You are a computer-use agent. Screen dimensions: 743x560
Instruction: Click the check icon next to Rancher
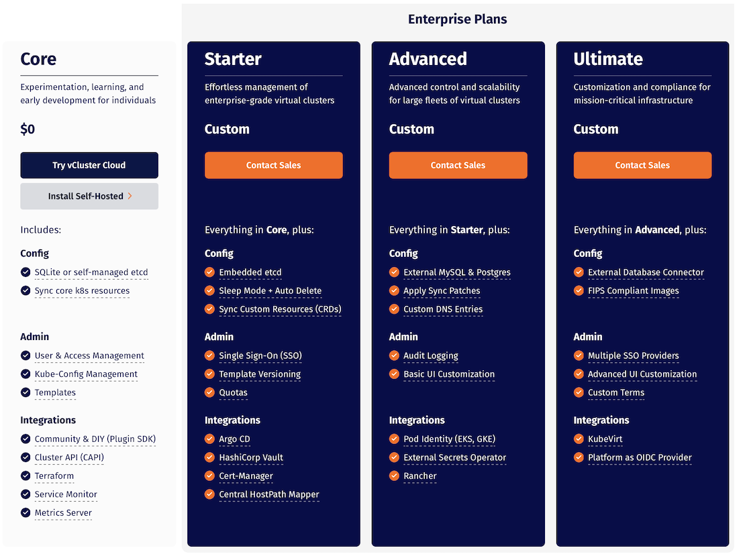click(x=394, y=476)
